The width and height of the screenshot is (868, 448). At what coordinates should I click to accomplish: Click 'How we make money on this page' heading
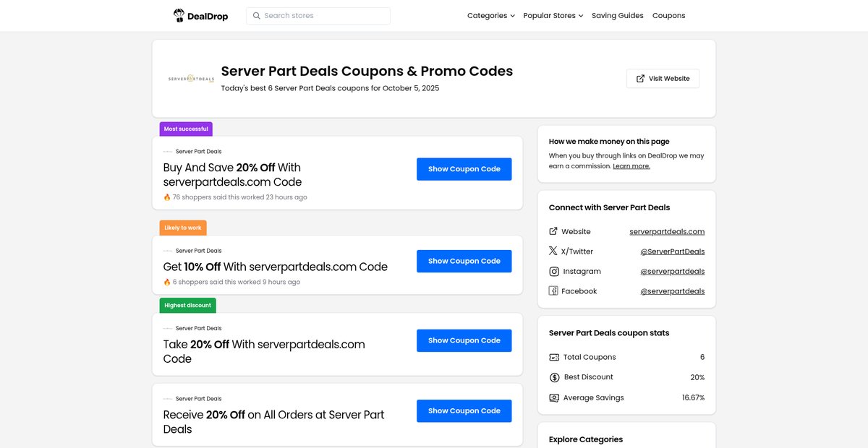click(609, 142)
